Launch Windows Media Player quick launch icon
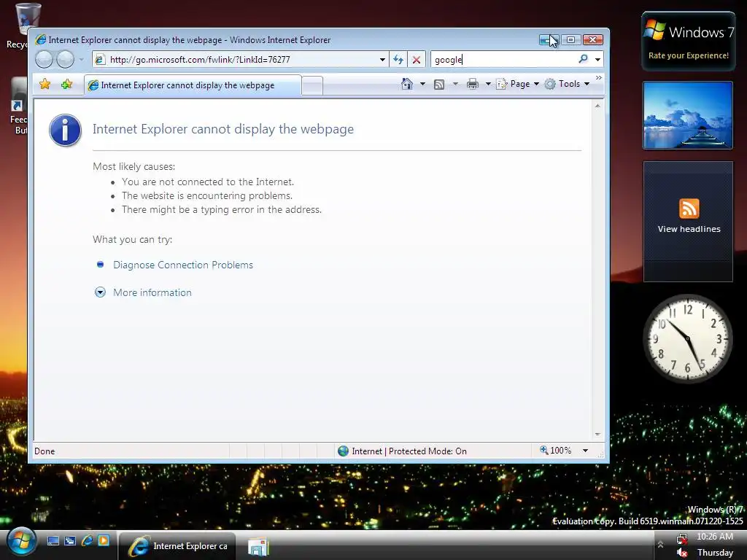747x560 pixels. point(104,540)
